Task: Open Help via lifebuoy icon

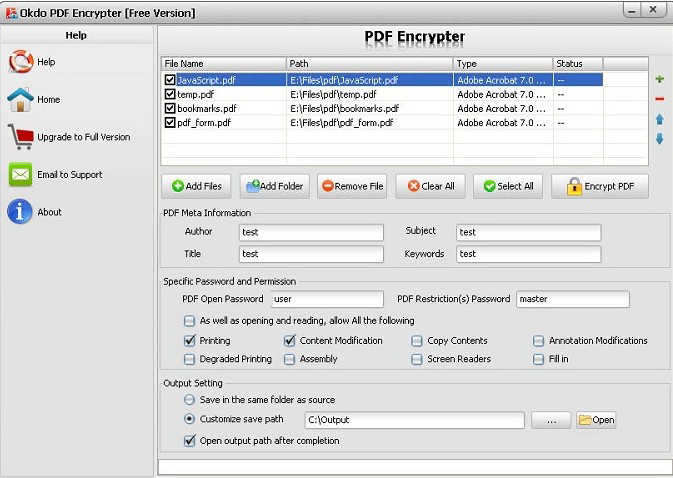Action: pos(21,62)
